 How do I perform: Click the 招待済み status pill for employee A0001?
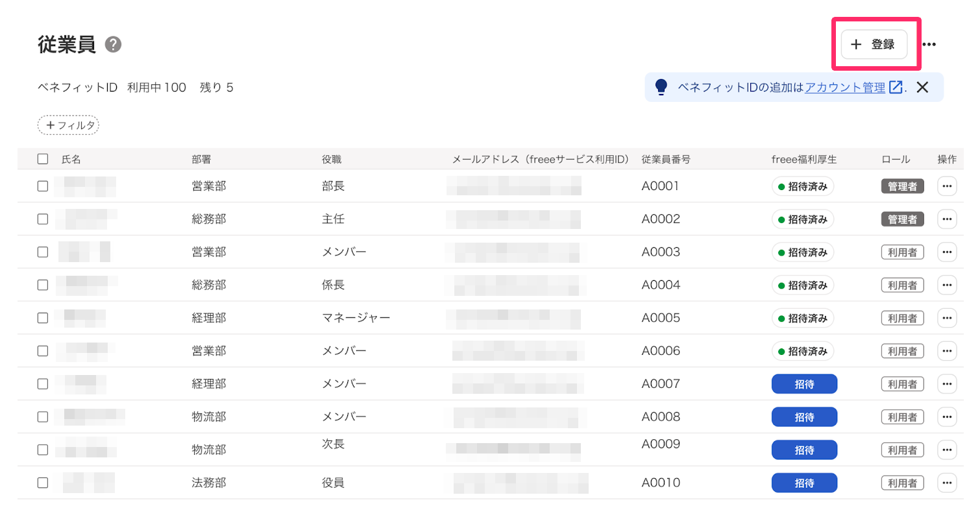[x=803, y=186]
